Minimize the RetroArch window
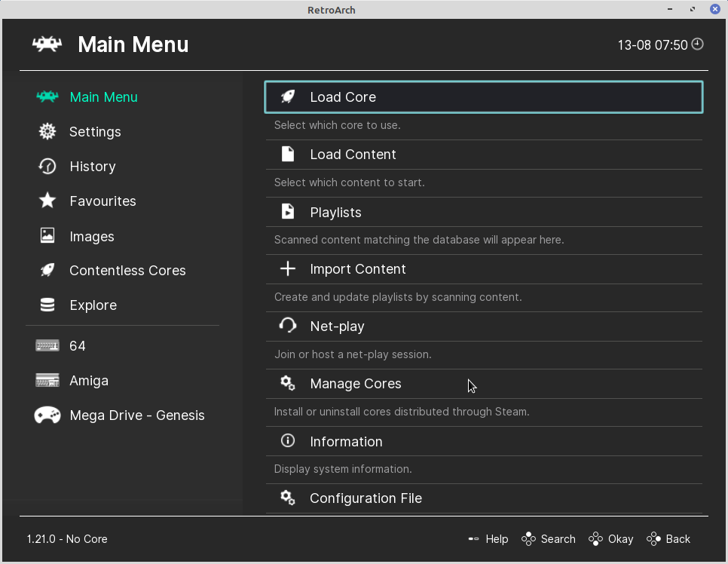This screenshot has height=564, width=728. [670, 9]
